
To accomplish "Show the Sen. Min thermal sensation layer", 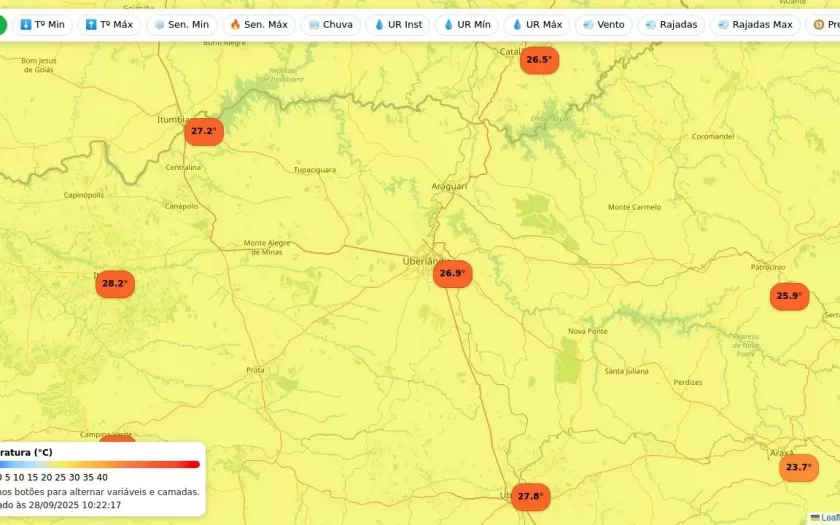I will pos(181,24).
